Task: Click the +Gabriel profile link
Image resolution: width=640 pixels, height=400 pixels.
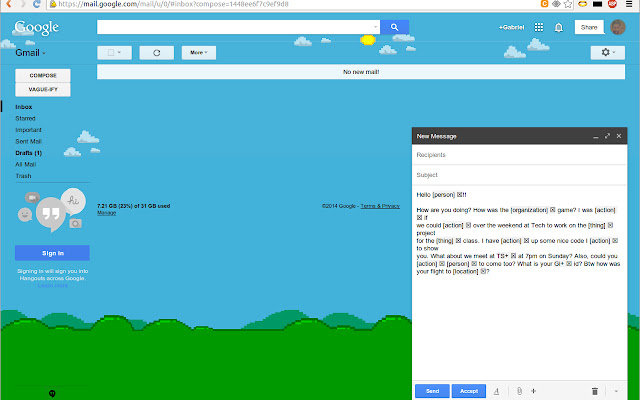Action: point(511,27)
